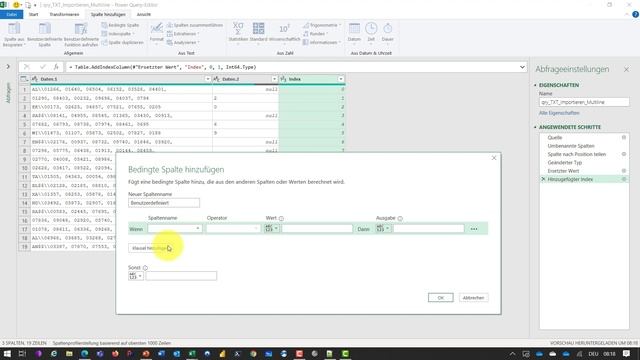The height and width of the screenshot is (360, 640).
Task: Click the Sonst value input field
Action: coord(181,276)
